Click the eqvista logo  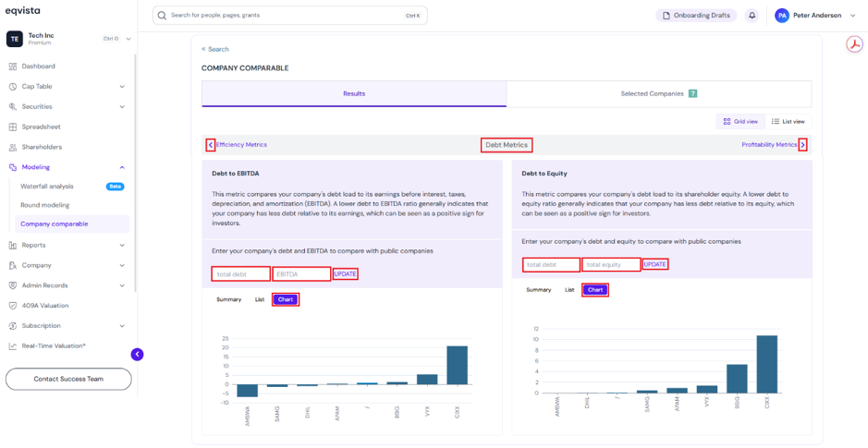pyautogui.click(x=23, y=11)
